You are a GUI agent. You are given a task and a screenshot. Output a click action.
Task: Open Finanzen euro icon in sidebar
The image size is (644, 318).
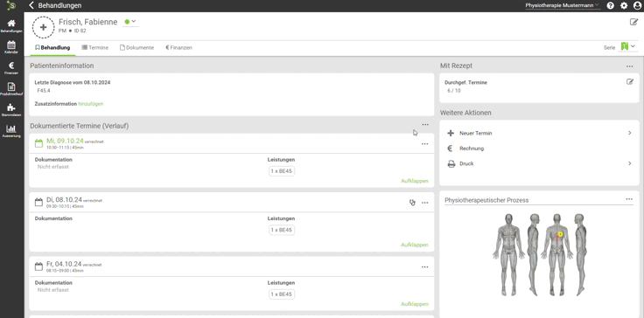(x=11, y=68)
